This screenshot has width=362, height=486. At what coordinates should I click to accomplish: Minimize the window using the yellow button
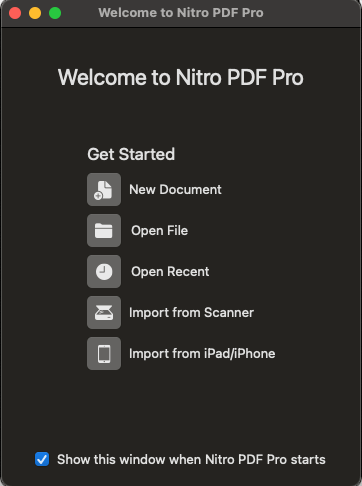coord(35,13)
